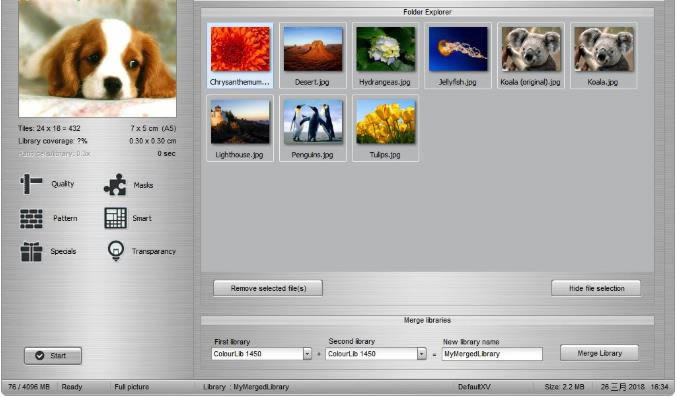Click the Ready status bar entry

72,387
